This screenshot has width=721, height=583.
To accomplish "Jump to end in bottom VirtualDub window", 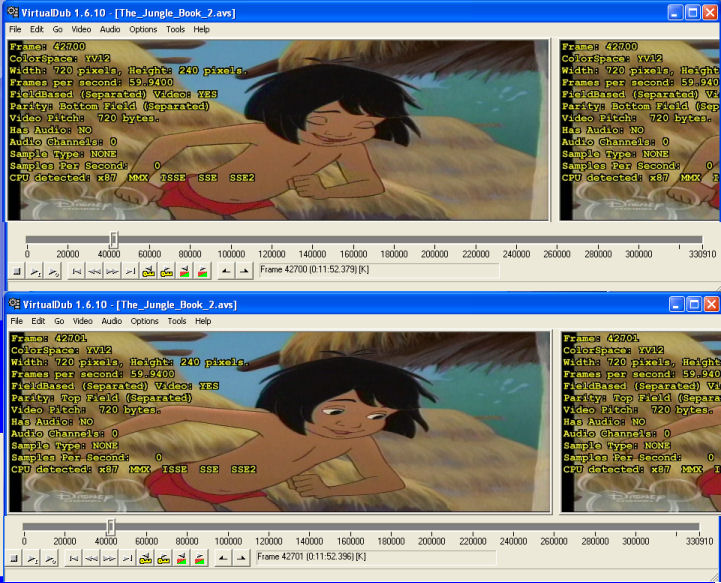I will [127, 558].
